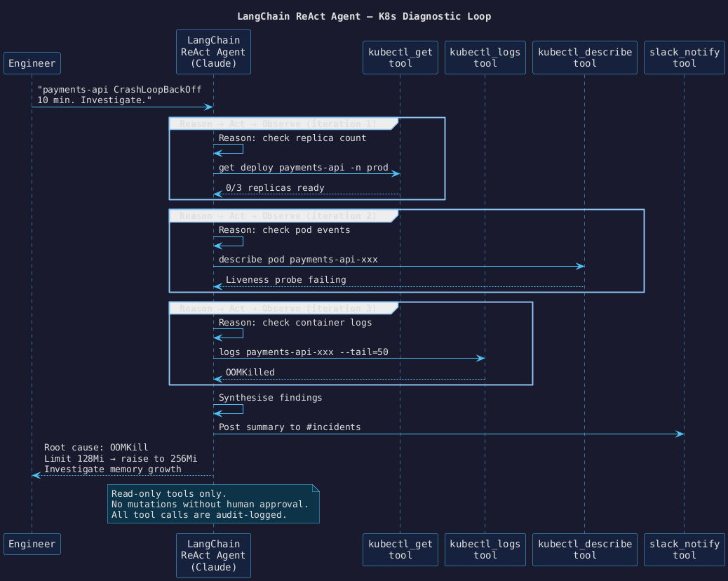
Task: Click the kubectl_describe tool header box
Action: click(x=584, y=58)
